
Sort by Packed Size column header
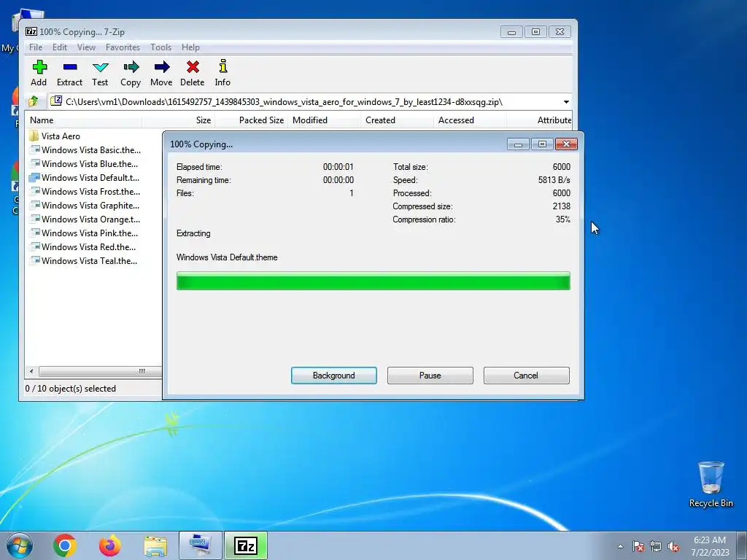click(252, 120)
